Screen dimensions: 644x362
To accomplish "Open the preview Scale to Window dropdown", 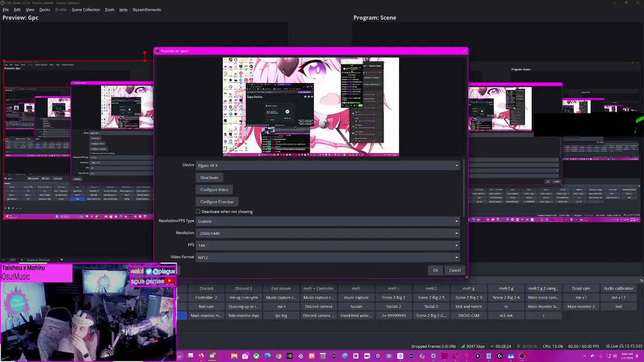I will (44, 260).
